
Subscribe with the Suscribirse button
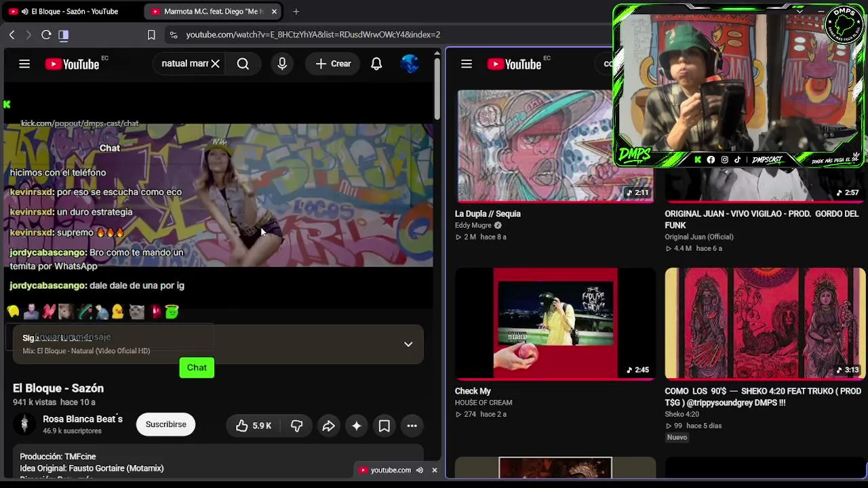[x=165, y=424]
